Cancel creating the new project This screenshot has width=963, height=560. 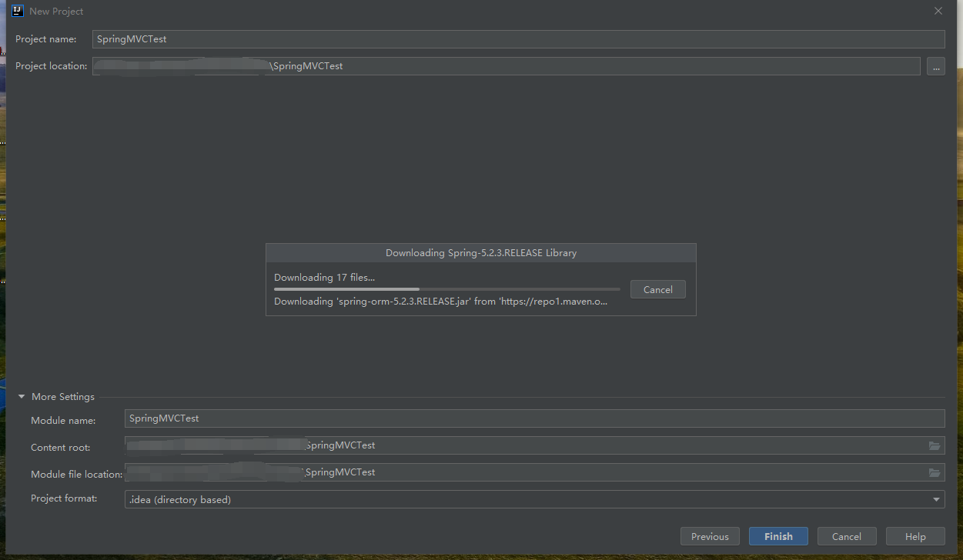pyautogui.click(x=847, y=536)
